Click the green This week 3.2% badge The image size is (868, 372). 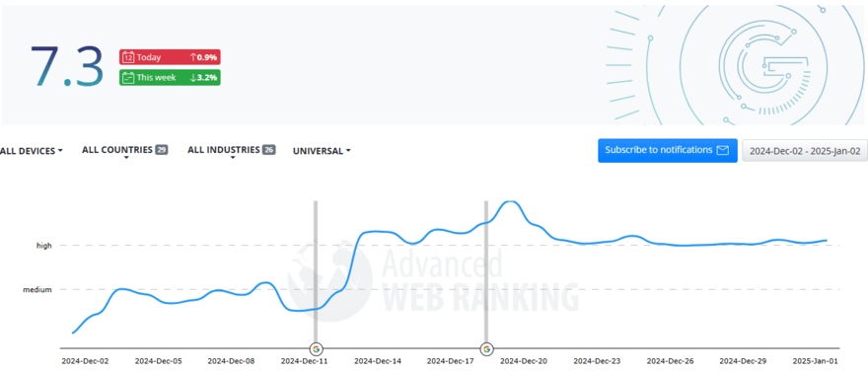pyautogui.click(x=170, y=78)
